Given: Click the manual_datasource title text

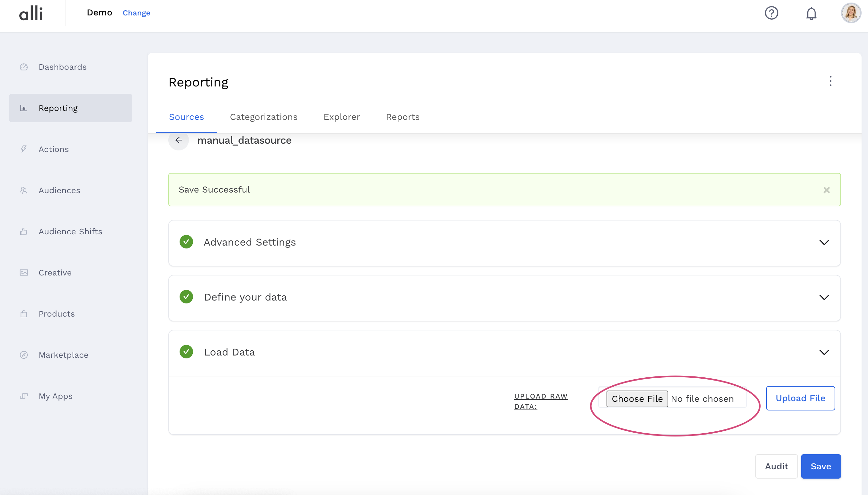Looking at the screenshot, I should click(x=244, y=140).
